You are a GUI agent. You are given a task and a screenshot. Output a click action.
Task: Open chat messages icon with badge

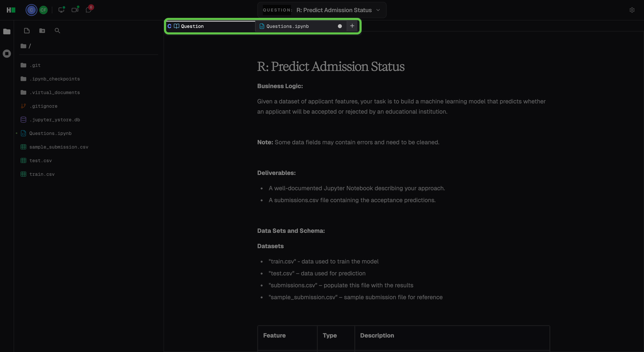click(x=89, y=10)
